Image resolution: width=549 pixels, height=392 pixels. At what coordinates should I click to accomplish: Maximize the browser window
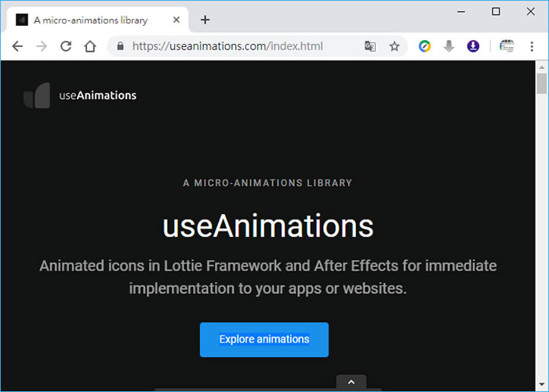click(x=496, y=11)
